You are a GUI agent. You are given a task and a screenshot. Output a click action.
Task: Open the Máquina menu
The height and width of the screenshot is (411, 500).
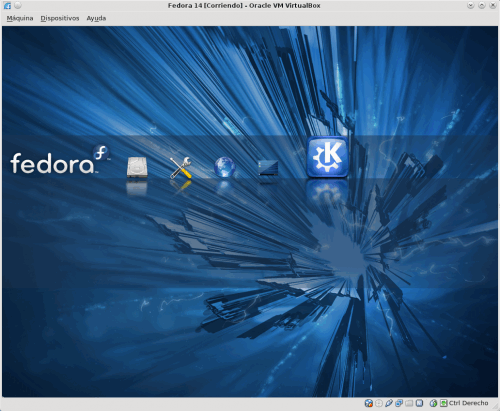pos(20,18)
